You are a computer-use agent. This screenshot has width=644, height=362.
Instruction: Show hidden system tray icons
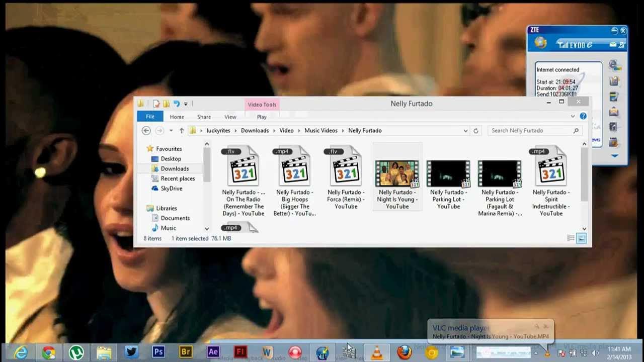click(x=536, y=353)
